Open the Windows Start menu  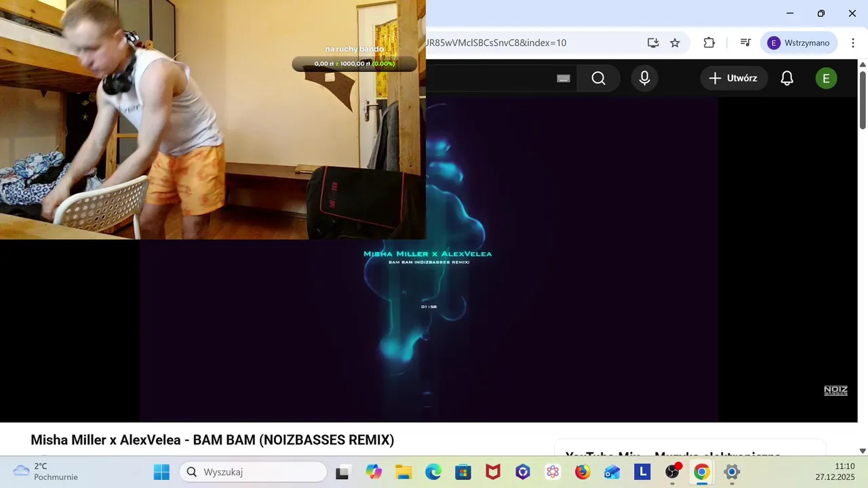(x=161, y=472)
